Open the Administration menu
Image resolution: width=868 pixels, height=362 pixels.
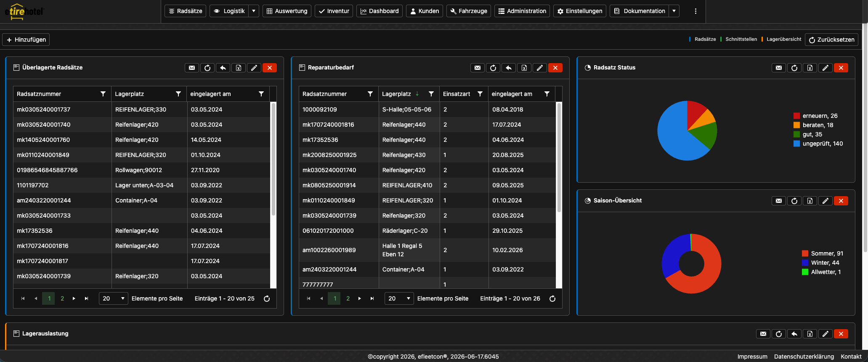pos(522,11)
